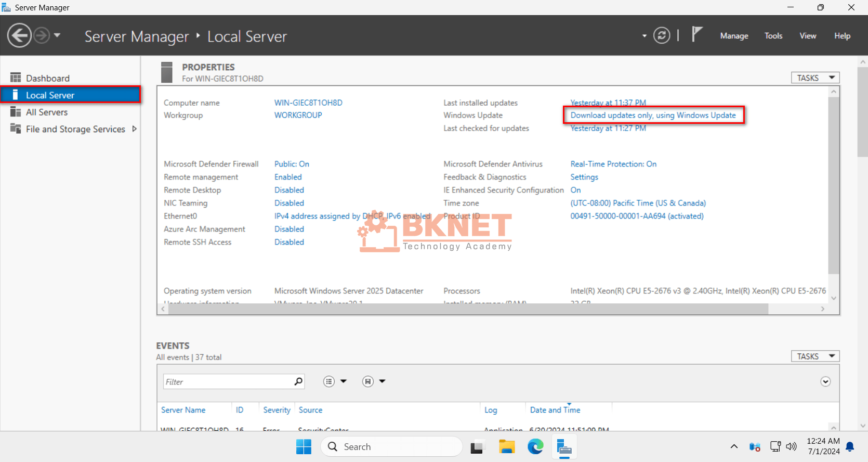Screen dimensions: 868x462
Task: Click properties panel vertical scrollbar
Action: [x=834, y=186]
